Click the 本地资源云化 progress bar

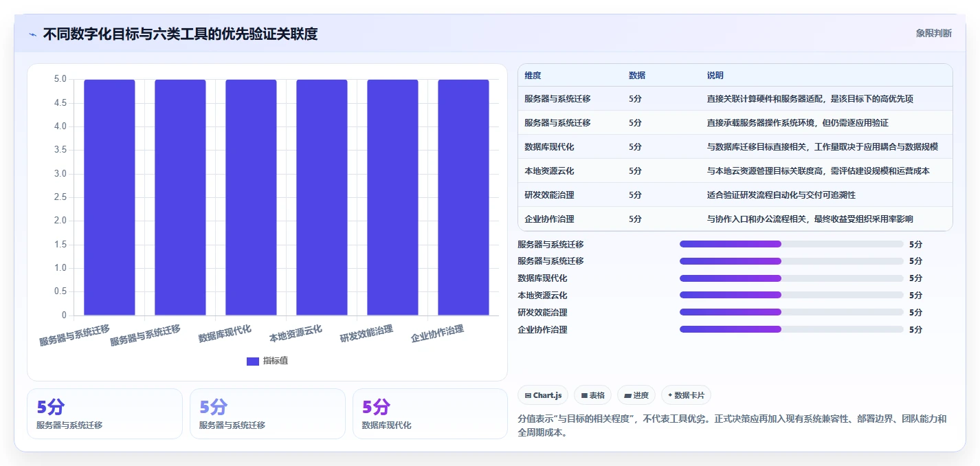click(x=791, y=296)
